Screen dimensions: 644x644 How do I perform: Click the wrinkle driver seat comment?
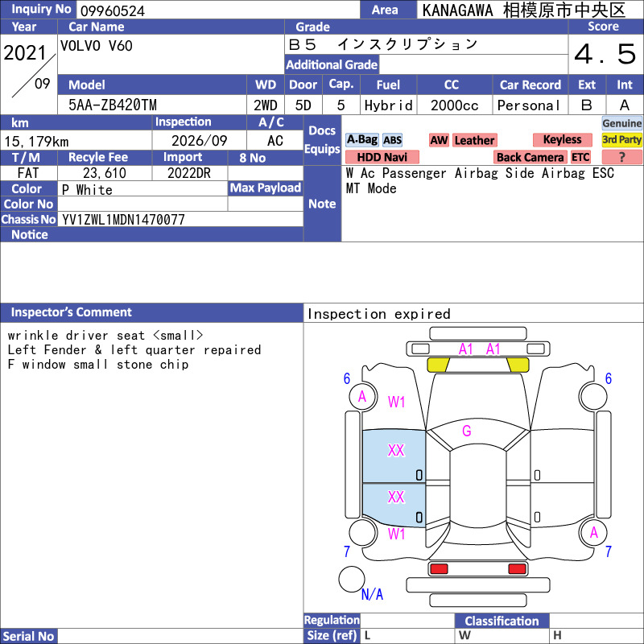coord(105,336)
